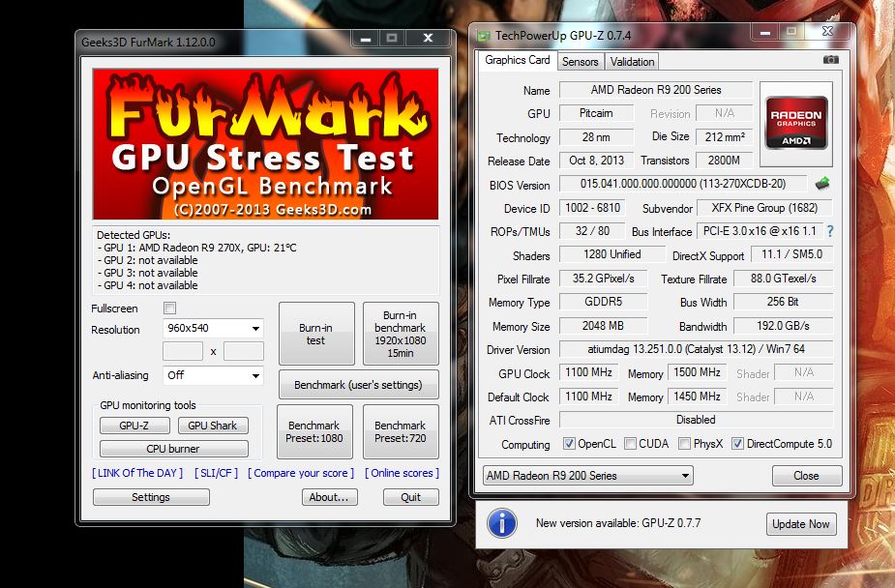Screen dimensions: 895x588
Task: Click the ATI CrossFire Disabled field
Action: pos(696,420)
